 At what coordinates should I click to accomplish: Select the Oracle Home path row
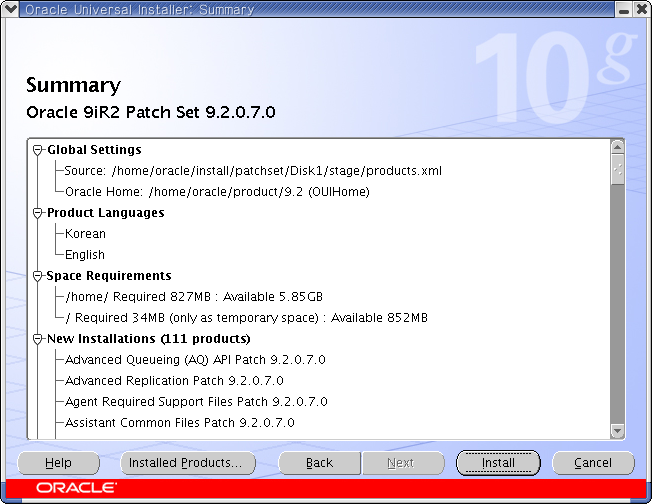pos(217,192)
